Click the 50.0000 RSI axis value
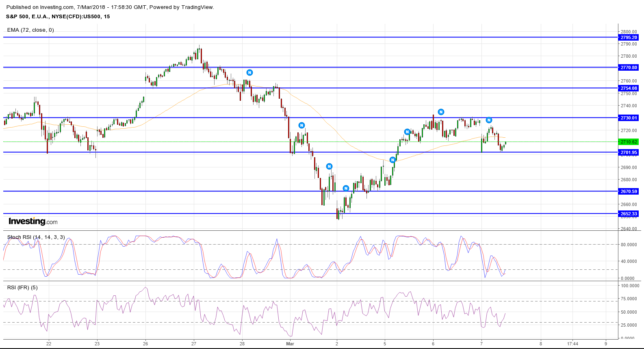Image resolution: width=644 pixels, height=349 pixels. [x=629, y=312]
